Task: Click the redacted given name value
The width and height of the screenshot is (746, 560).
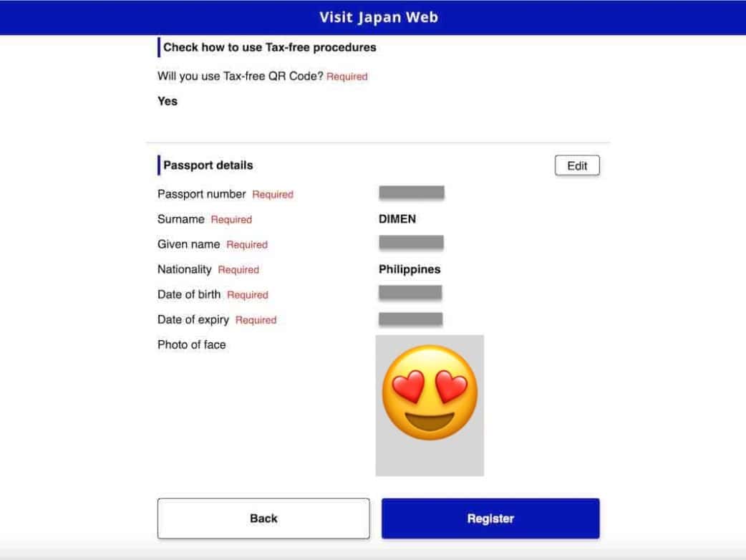Action: pos(411,243)
